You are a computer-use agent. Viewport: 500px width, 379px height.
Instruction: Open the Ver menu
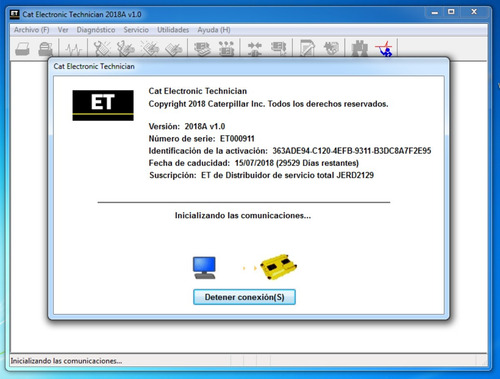point(63,30)
